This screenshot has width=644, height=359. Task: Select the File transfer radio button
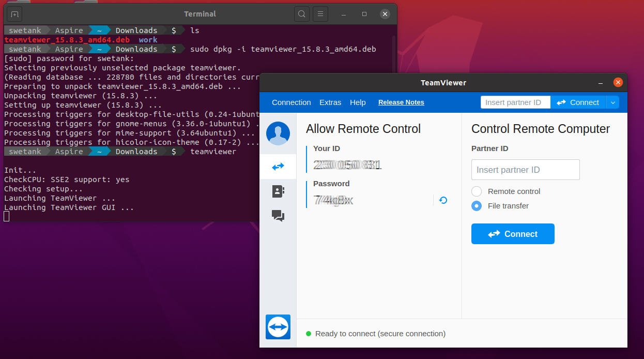pos(477,206)
